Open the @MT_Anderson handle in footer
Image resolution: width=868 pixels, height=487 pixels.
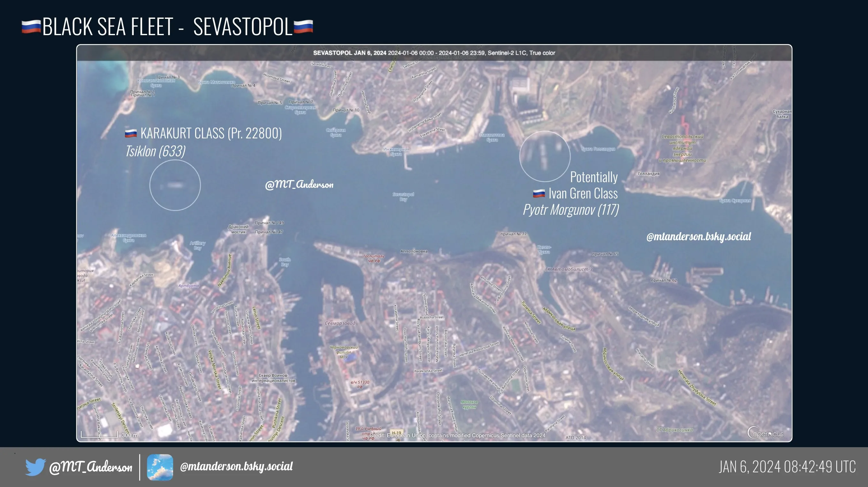click(x=91, y=467)
